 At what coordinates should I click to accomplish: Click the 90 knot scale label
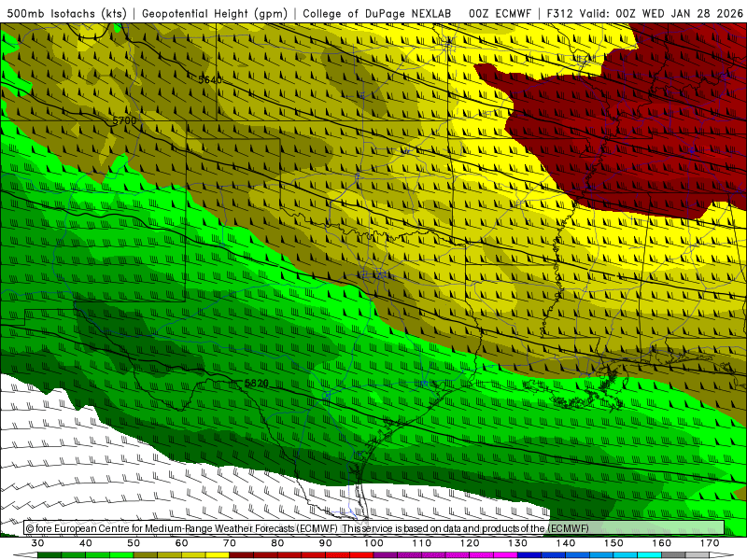[325, 543]
